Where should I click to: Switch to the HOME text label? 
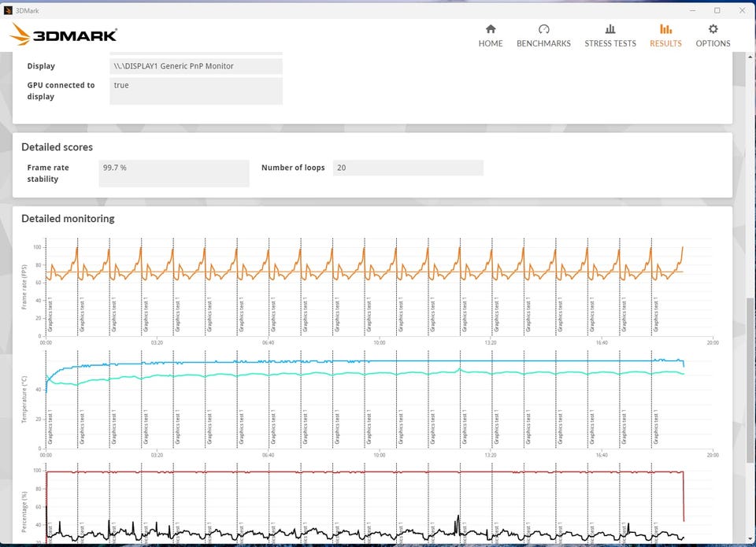pos(490,43)
